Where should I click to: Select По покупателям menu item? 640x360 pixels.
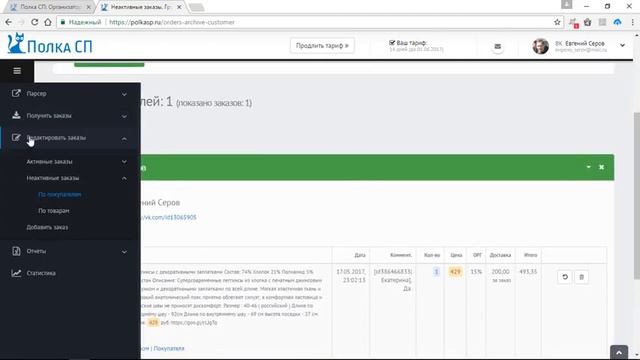coord(60,194)
